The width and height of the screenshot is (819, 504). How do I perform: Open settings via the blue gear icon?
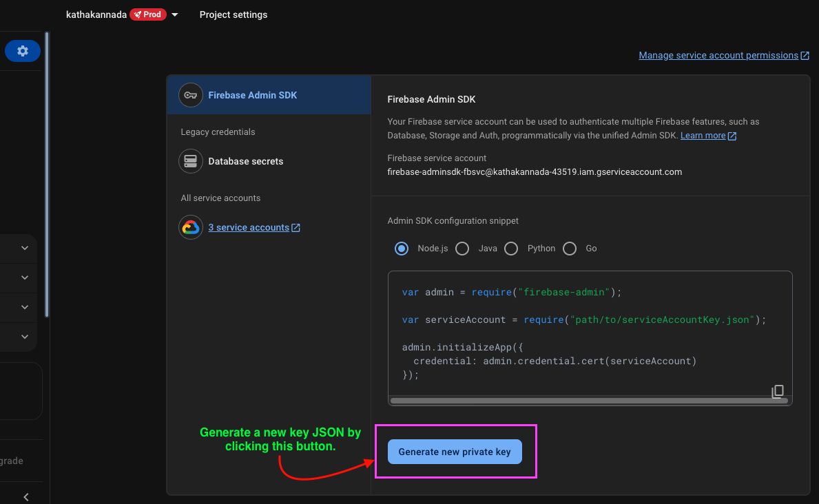(x=23, y=51)
